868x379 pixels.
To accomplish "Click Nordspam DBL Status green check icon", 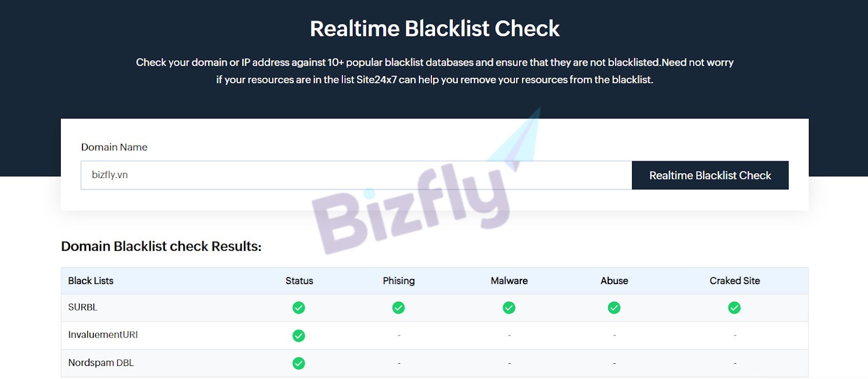I will pos(298,363).
